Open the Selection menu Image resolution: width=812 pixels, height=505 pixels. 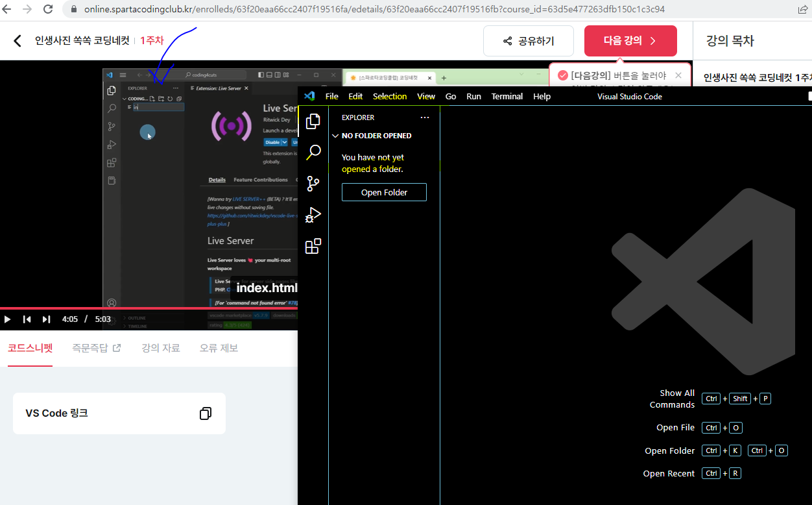pyautogui.click(x=390, y=96)
